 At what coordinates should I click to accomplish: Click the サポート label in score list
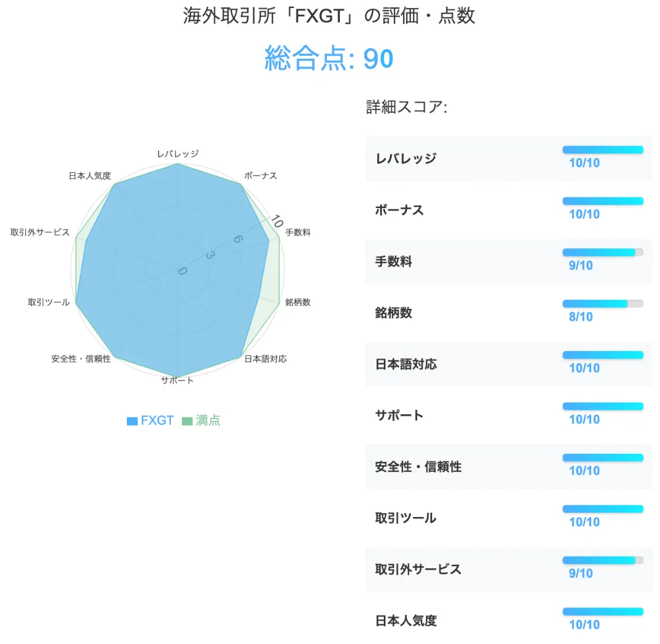399,416
